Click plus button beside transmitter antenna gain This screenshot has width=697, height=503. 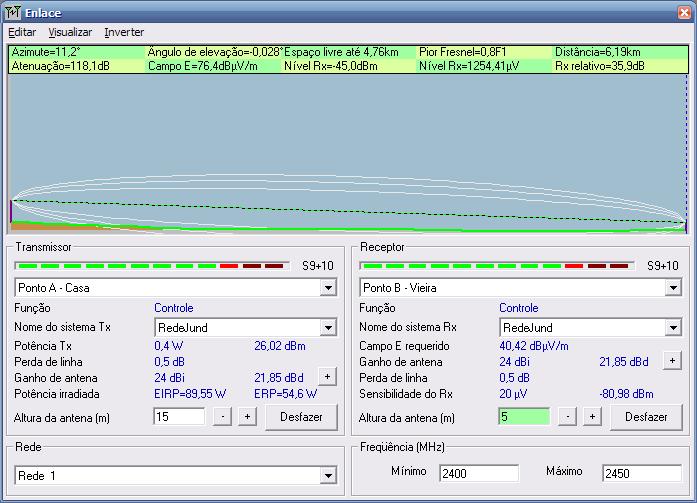coord(326,376)
